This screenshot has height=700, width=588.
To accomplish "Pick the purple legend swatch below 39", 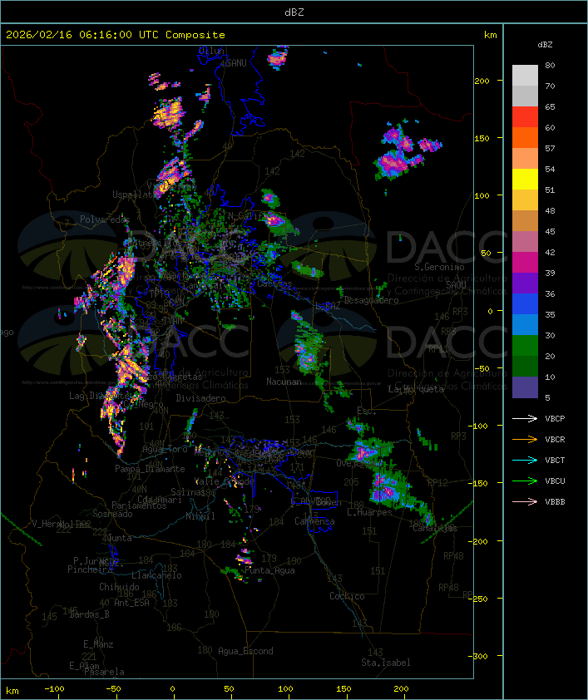I will (525, 283).
